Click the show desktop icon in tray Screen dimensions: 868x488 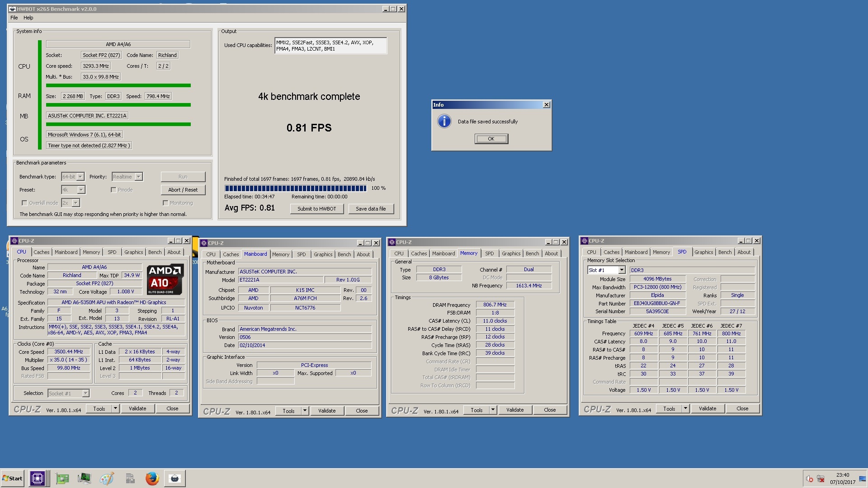[862, 479]
